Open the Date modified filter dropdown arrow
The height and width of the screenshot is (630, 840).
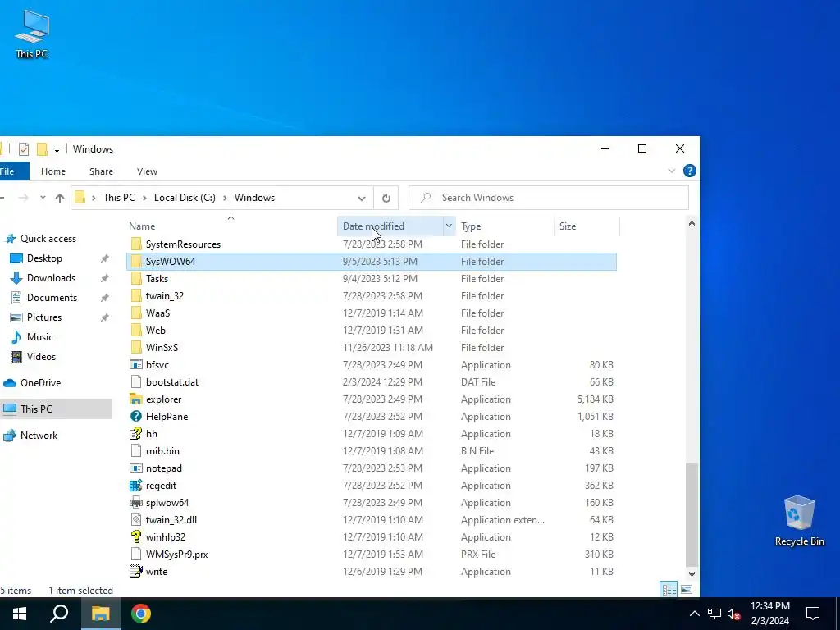click(x=449, y=226)
